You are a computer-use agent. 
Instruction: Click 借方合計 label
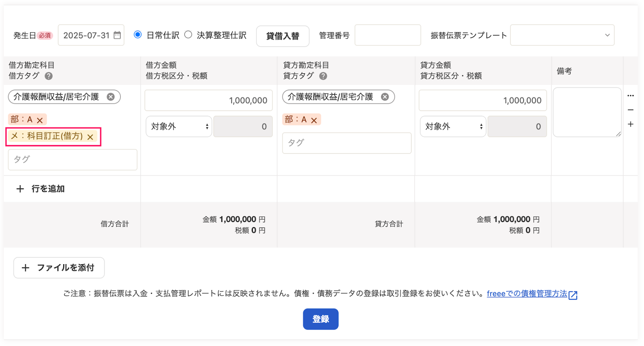115,224
